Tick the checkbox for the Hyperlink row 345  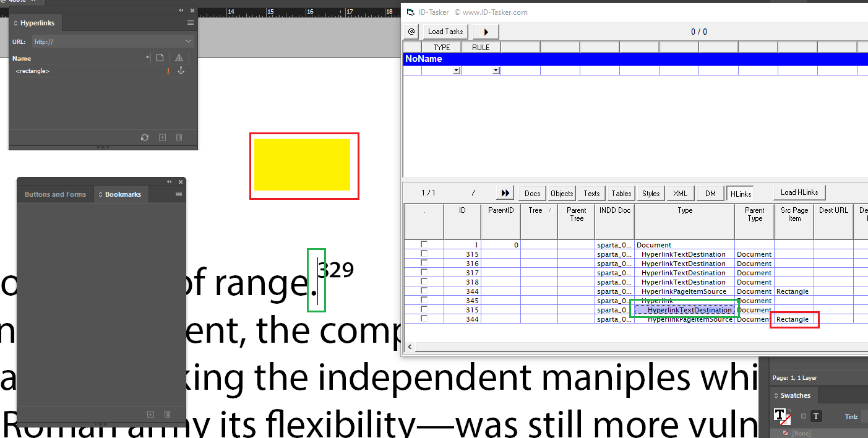(x=424, y=300)
